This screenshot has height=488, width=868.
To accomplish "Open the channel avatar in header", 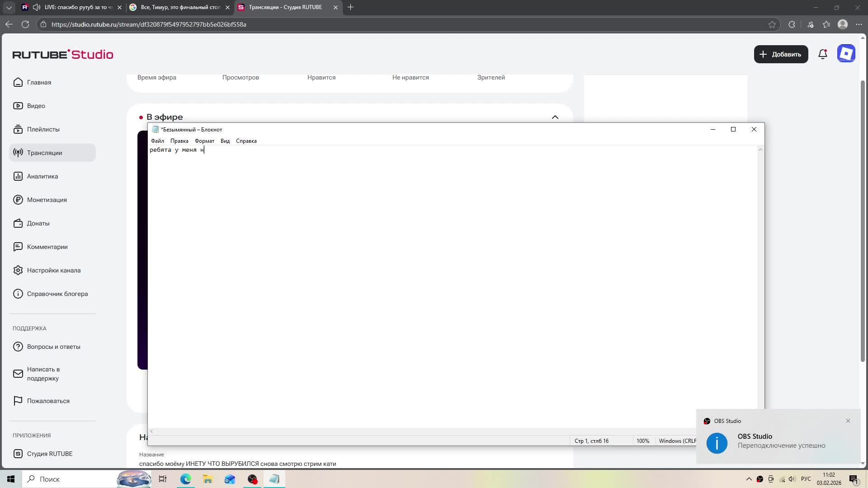I will click(846, 54).
